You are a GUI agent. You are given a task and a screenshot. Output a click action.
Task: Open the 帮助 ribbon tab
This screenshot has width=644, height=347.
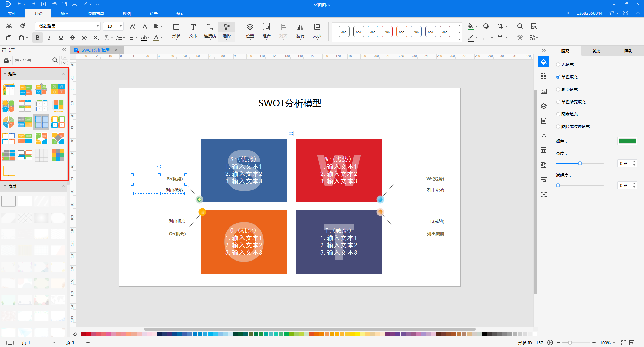click(x=180, y=13)
